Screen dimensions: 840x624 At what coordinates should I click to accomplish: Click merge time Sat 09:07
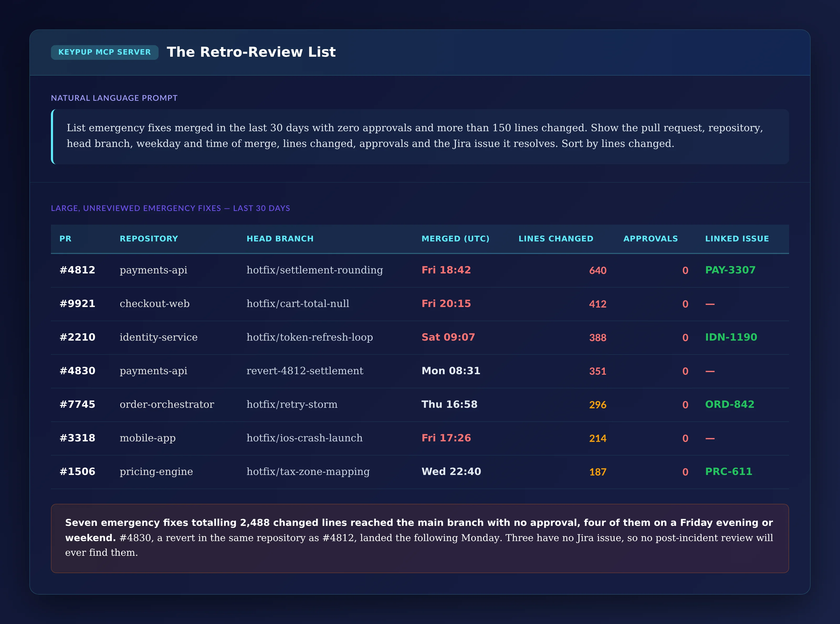tap(448, 337)
